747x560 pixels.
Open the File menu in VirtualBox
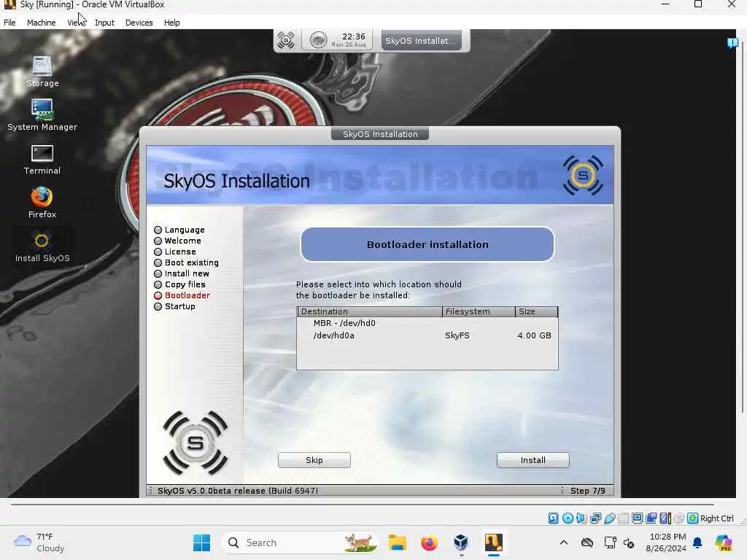coord(9,23)
